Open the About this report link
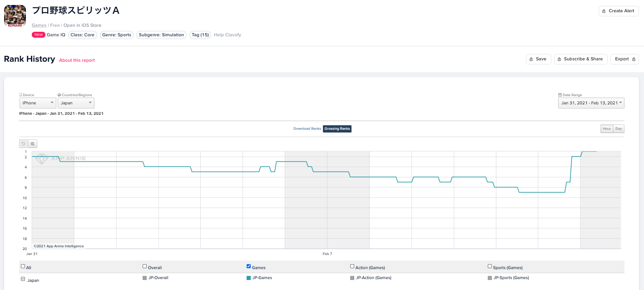The image size is (644, 290). [x=77, y=60]
